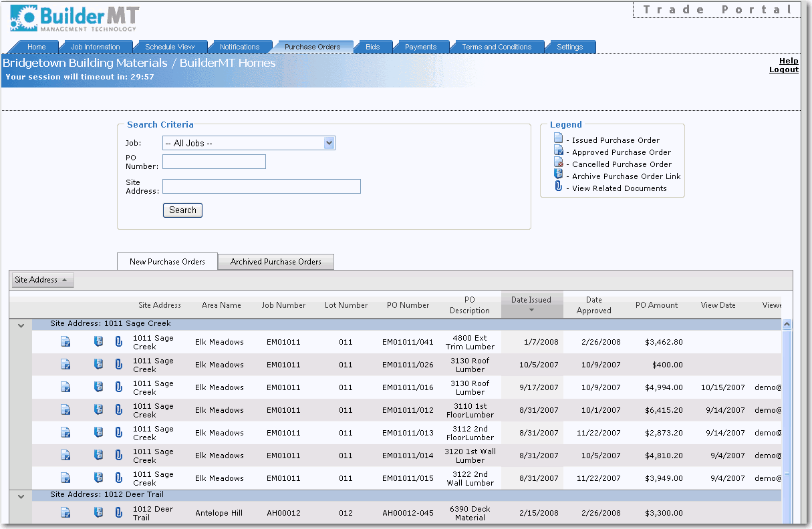The width and height of the screenshot is (812, 529).
Task: Open the Terms and Conditions tab
Action: (x=497, y=47)
